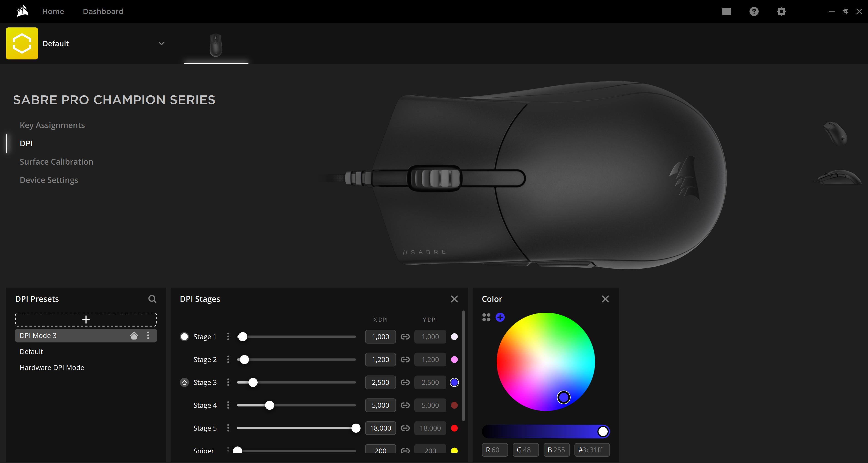Viewport: 868px width, 463px height.
Task: Click the Stage 5 red color swatch
Action: (454, 428)
